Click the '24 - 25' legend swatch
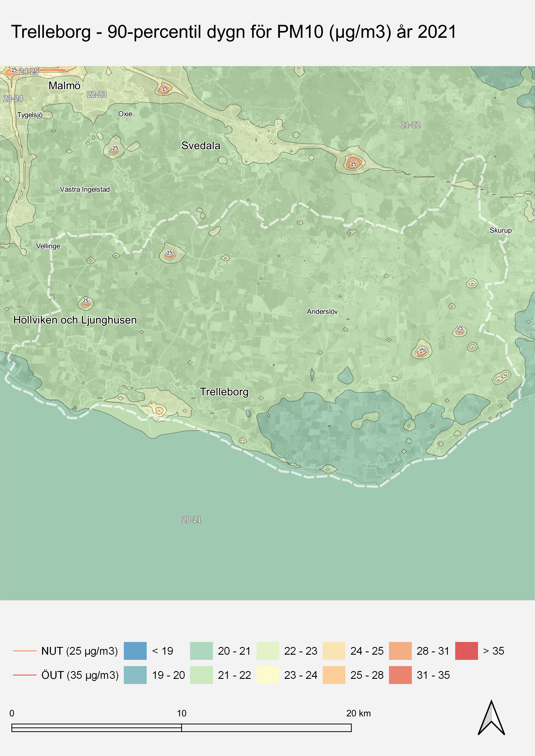Image resolution: width=535 pixels, height=756 pixels. [334, 651]
